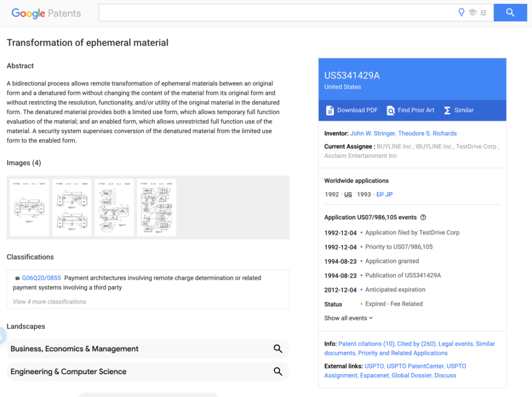
Task: Open inventor Theodore S. Richards link
Action: pyautogui.click(x=427, y=133)
